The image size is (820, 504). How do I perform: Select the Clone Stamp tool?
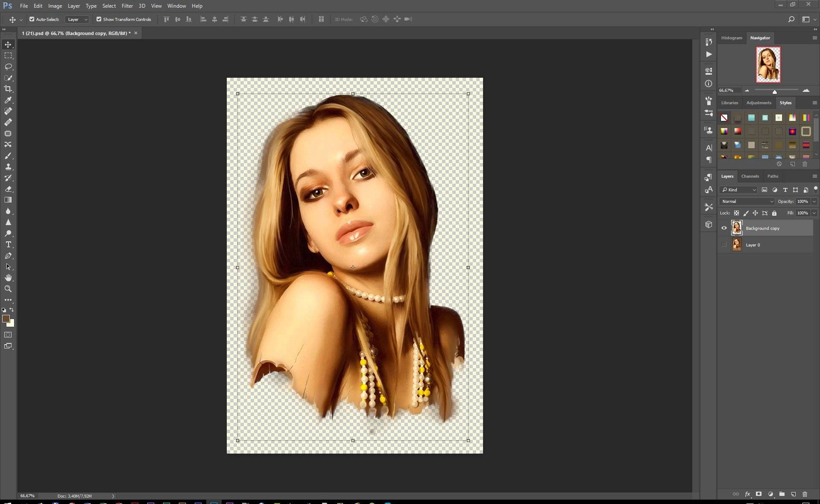point(8,167)
